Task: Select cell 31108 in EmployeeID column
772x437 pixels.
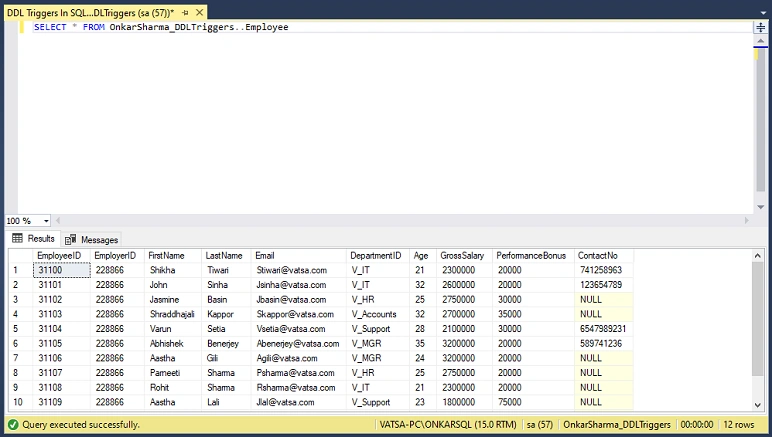Action: point(62,388)
